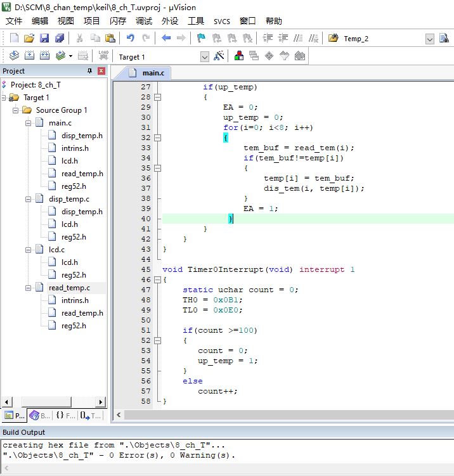Open the 项目 menu
This screenshot has width=454, height=476.
[92, 21]
